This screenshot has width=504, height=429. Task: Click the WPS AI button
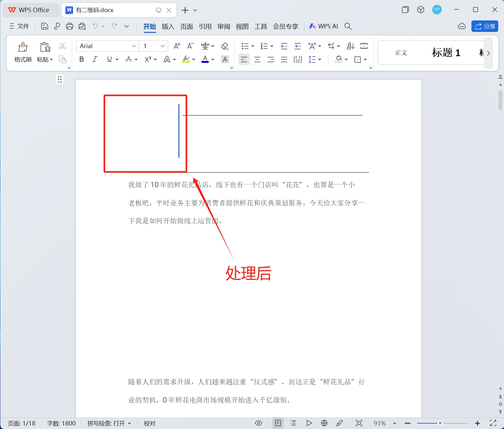(x=323, y=26)
